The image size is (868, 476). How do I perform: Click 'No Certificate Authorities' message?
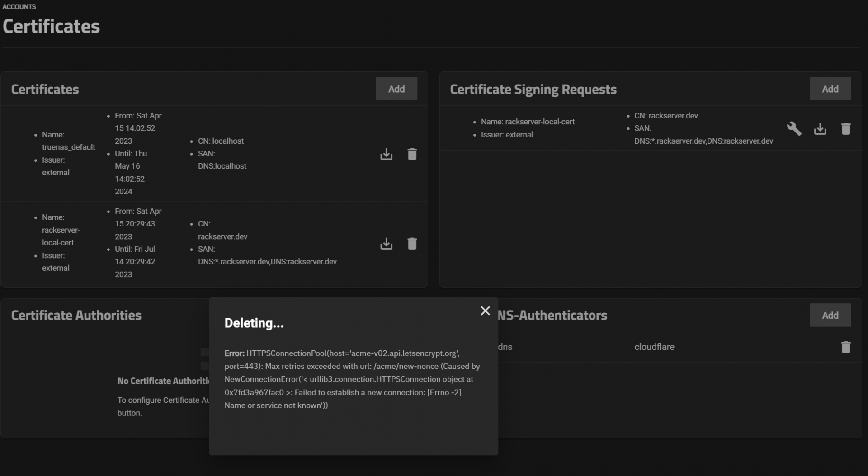163,381
